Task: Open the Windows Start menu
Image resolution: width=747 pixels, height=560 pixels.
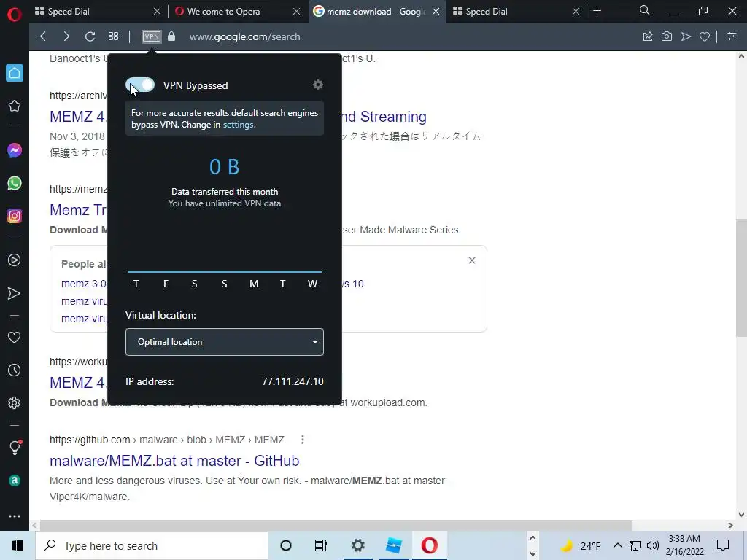Action: coord(18,545)
